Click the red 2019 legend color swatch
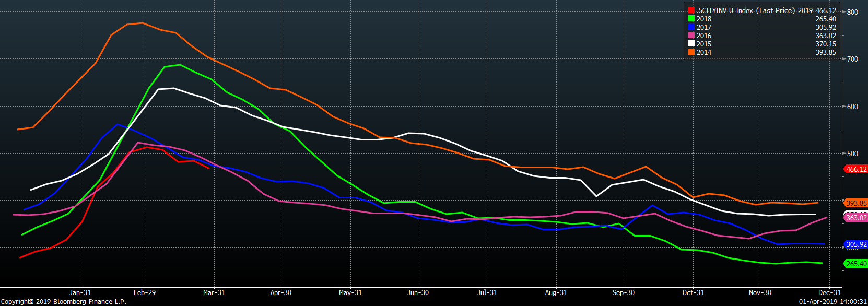Image resolution: width=868 pixels, height=306 pixels. point(691,10)
